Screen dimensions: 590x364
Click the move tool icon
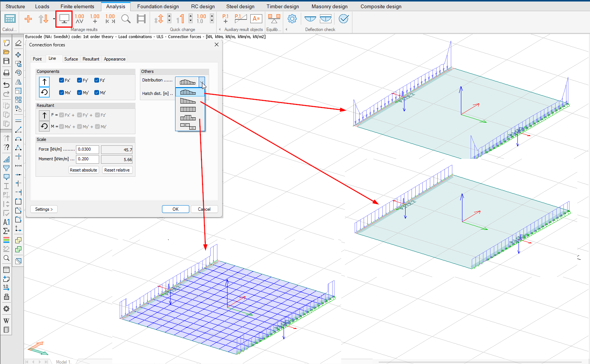(18, 55)
